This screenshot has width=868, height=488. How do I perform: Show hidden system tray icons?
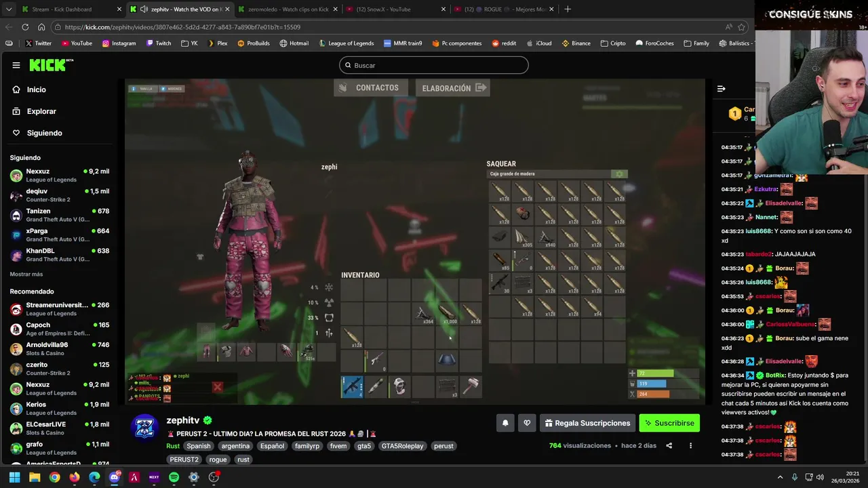(x=780, y=477)
